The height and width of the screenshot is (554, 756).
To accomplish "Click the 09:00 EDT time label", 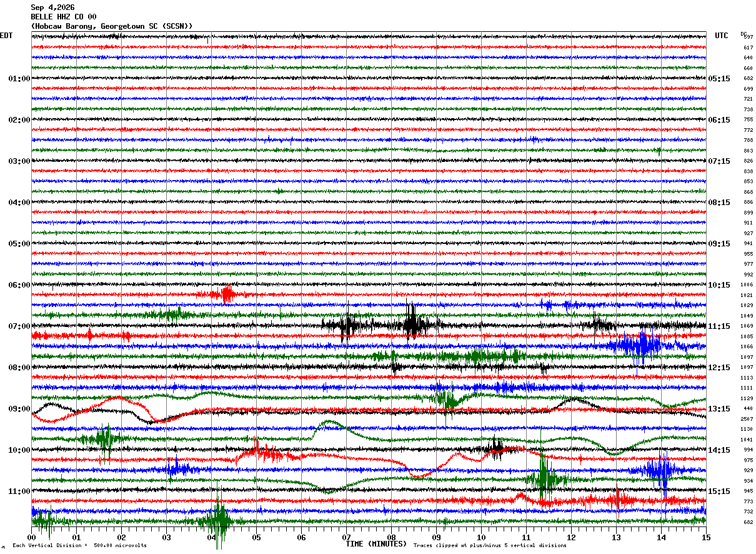I will coord(19,409).
